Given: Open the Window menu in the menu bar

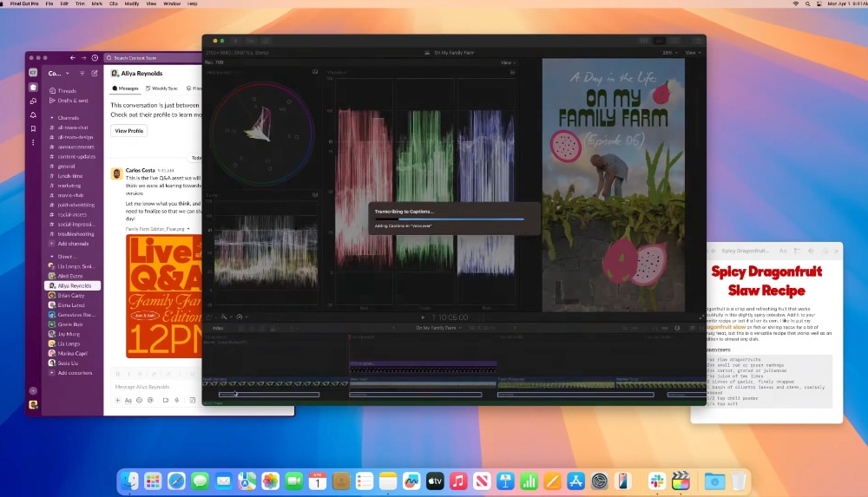Looking at the screenshot, I should (x=172, y=3).
